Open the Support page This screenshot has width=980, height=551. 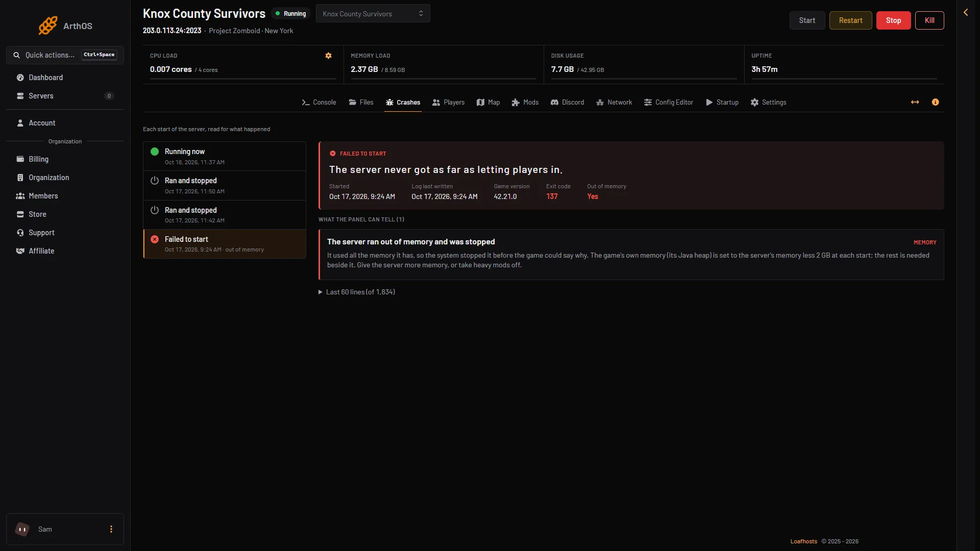click(65, 233)
